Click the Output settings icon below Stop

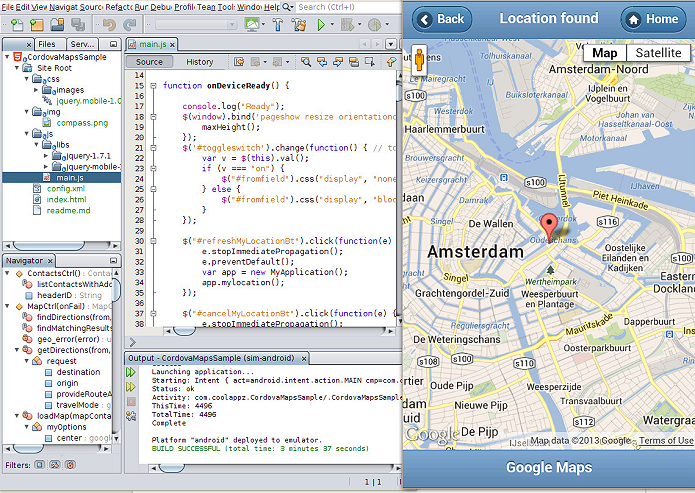click(131, 416)
